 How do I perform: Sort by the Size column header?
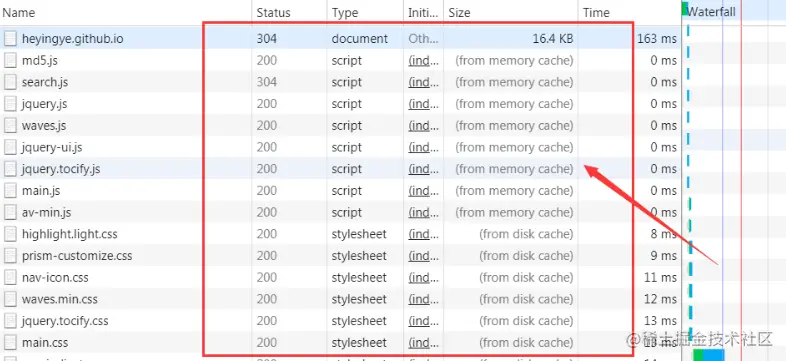(511, 13)
